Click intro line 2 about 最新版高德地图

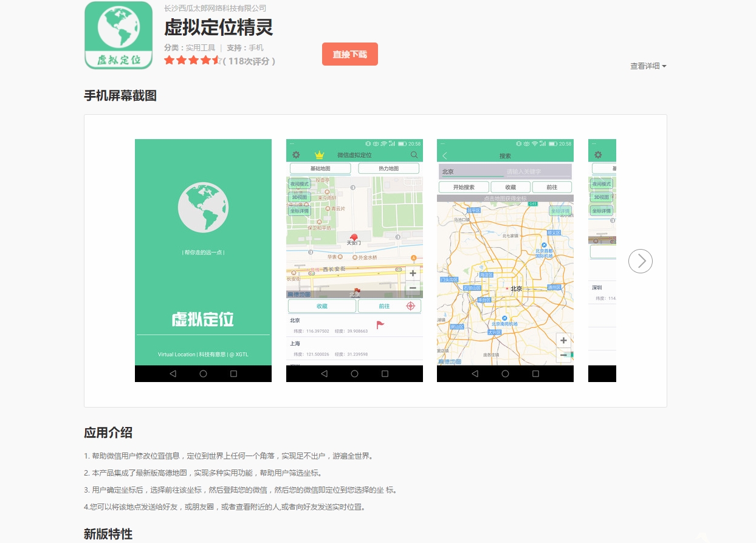[x=203, y=473]
